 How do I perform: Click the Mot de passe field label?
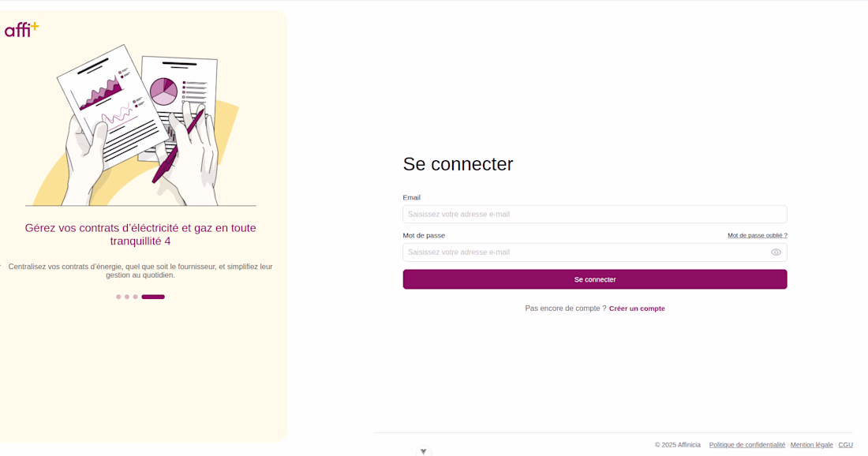tap(424, 236)
